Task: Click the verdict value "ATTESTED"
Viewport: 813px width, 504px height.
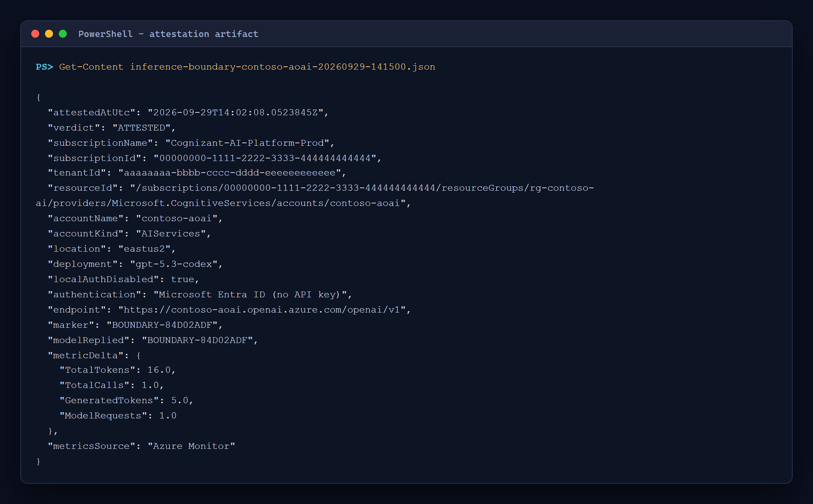Action: point(141,128)
